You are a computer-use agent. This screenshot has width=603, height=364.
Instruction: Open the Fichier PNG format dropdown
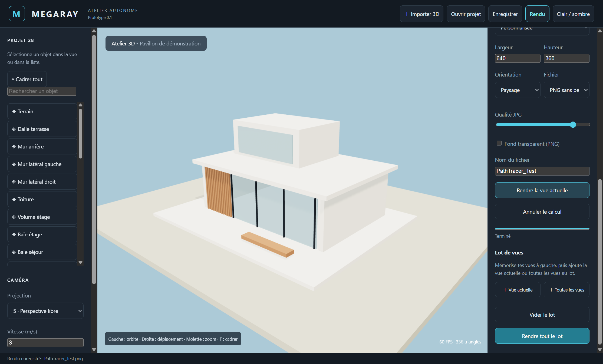click(x=566, y=90)
